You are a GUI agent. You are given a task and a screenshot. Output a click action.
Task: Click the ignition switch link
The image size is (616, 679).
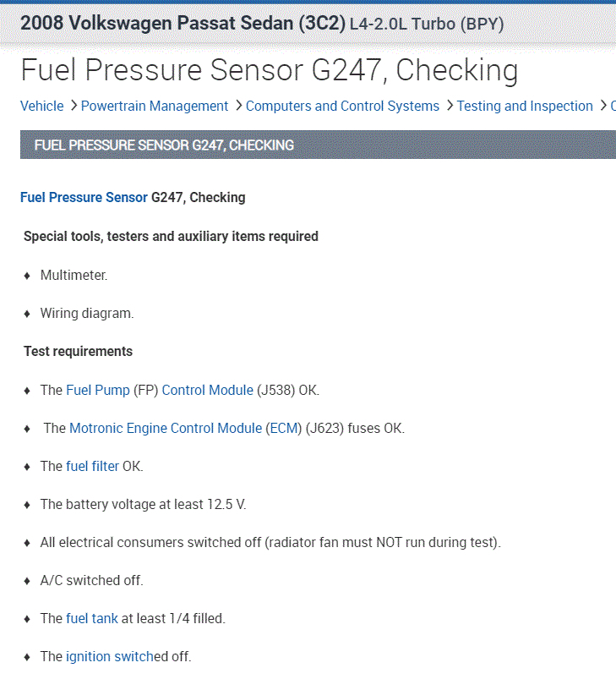click(x=110, y=656)
